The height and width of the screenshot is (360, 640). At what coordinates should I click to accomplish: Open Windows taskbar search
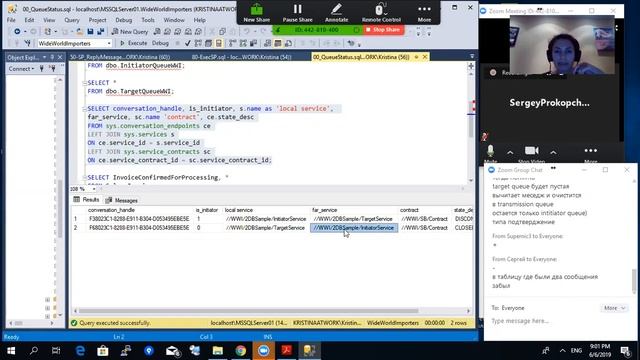(x=34, y=351)
